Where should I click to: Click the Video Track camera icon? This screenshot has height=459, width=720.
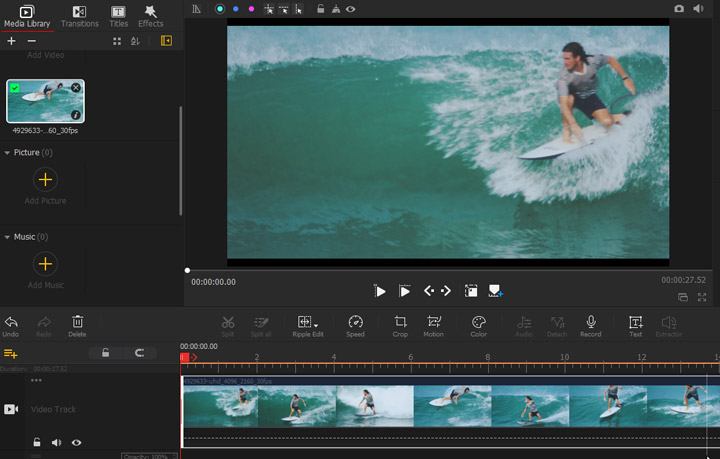coord(11,409)
